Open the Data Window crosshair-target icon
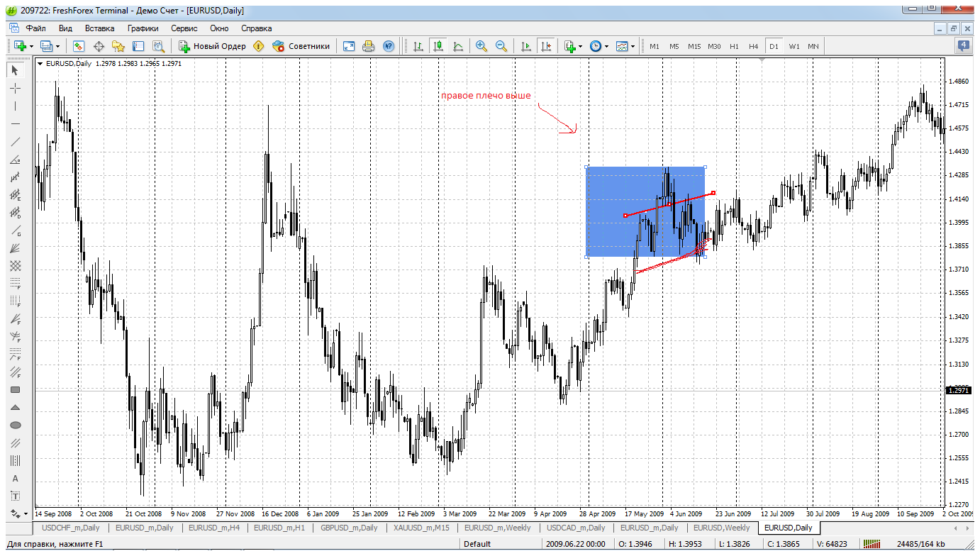 click(99, 46)
